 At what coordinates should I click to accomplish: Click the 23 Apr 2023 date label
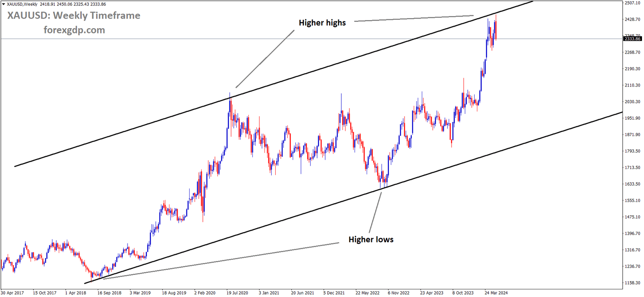[432, 293]
